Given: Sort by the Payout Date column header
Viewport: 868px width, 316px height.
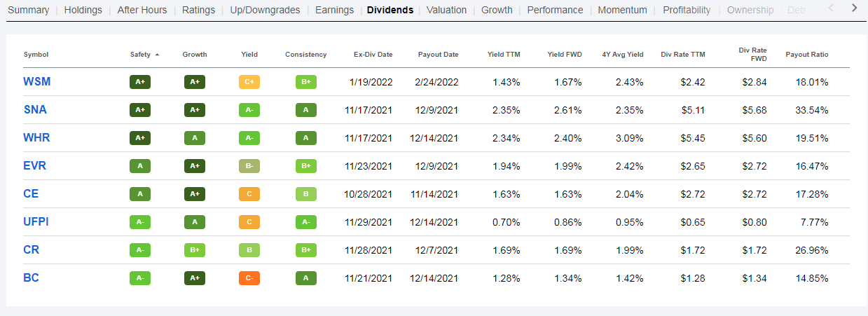Looking at the screenshot, I should point(438,55).
